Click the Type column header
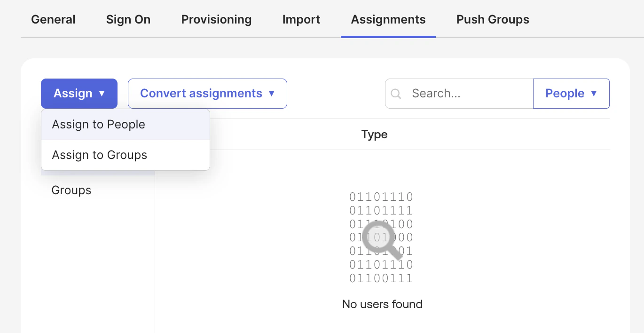644x333 pixels. [x=374, y=135]
